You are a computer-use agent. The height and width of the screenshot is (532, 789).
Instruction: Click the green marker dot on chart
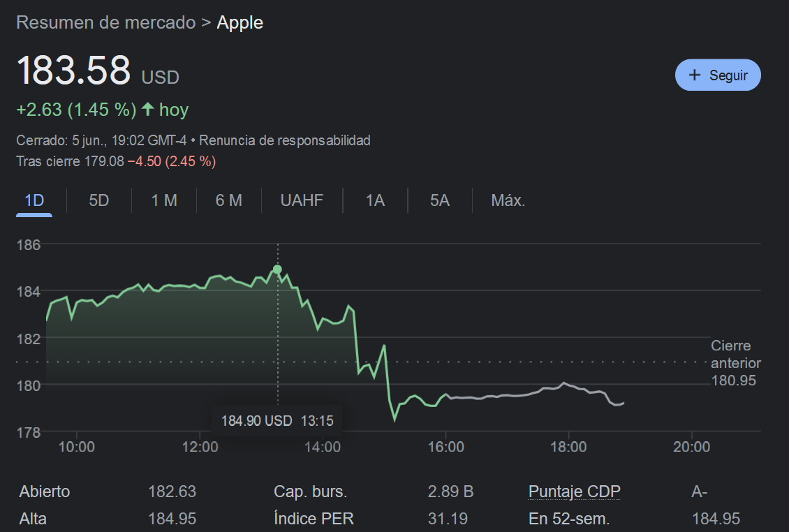tap(278, 269)
